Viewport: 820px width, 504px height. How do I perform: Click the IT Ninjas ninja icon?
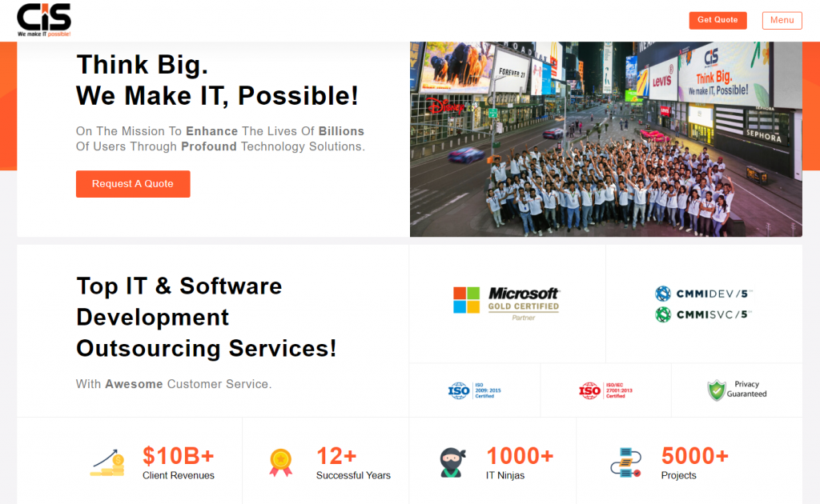click(452, 462)
